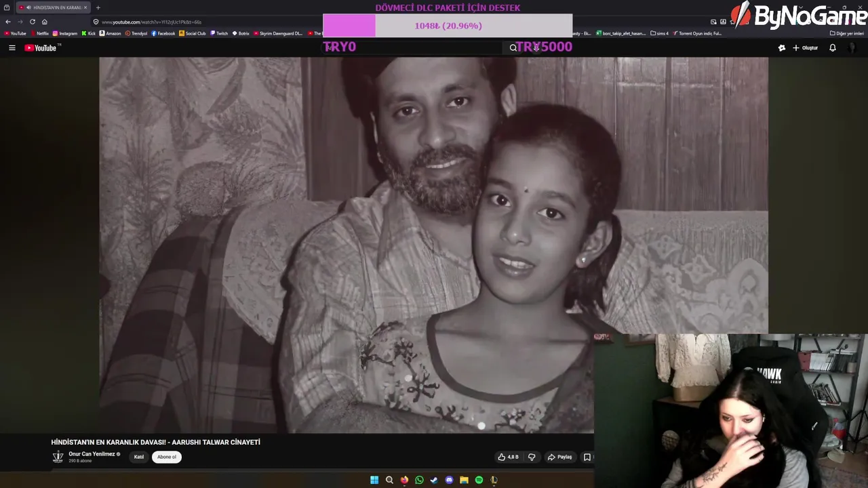Open a new browser tab
The width and height of the screenshot is (868, 488).
(98, 7)
